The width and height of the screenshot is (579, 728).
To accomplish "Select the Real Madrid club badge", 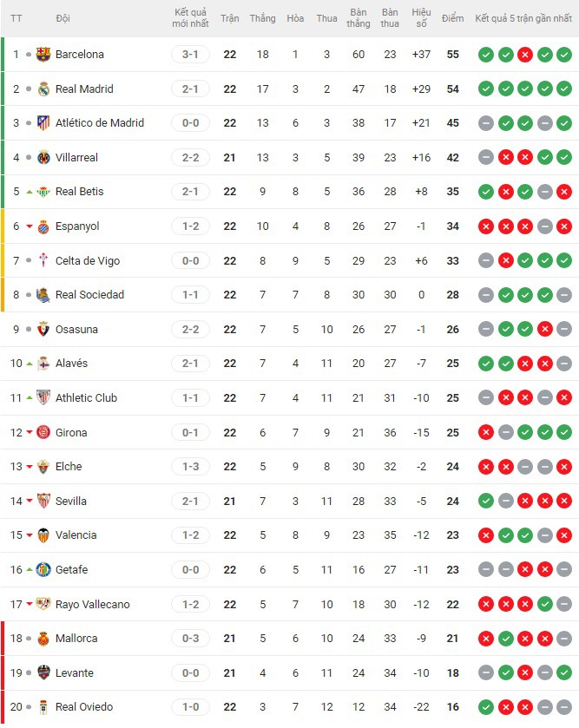I will tap(45, 89).
